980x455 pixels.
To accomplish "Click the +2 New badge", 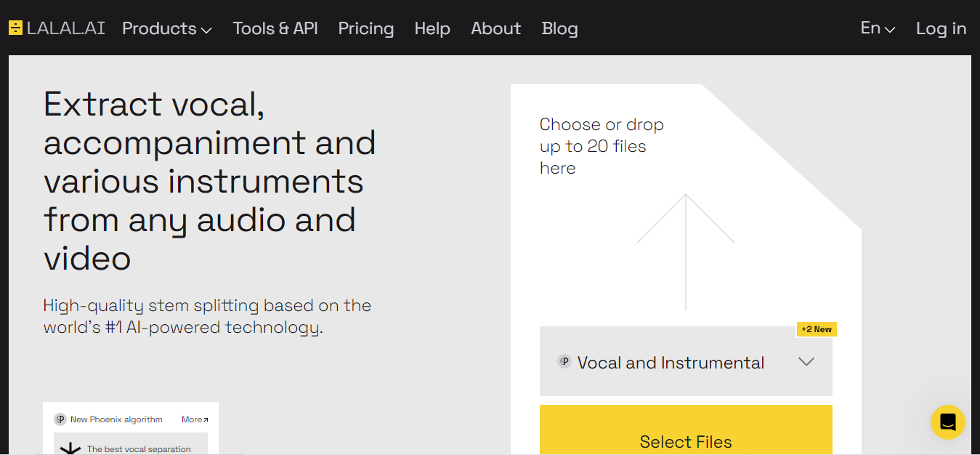I will pos(817,329).
